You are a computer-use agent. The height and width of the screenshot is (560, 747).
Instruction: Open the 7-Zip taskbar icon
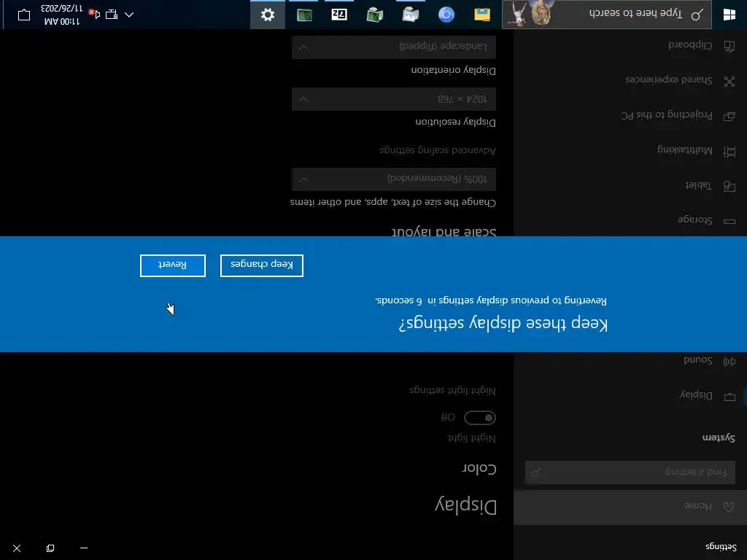(x=339, y=15)
